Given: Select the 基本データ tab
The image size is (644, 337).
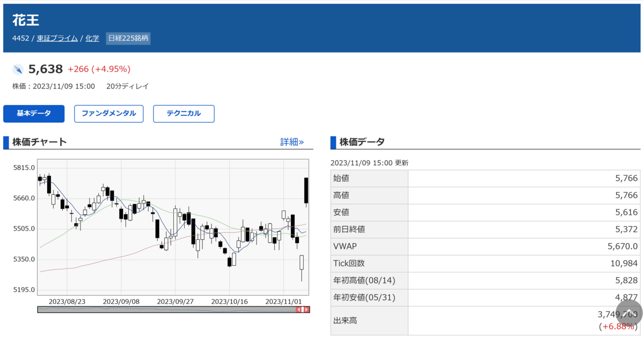Looking at the screenshot, I should tap(34, 114).
